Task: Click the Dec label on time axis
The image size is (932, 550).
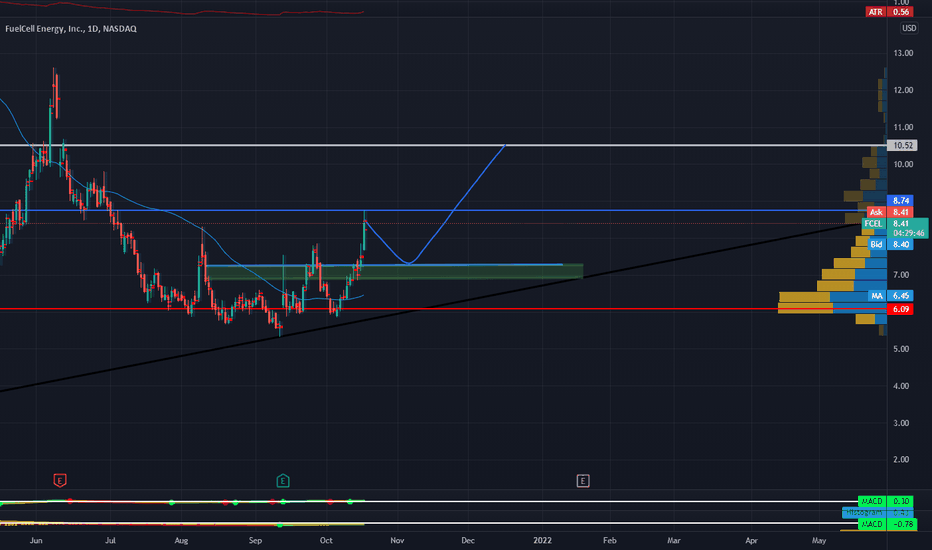Action: coord(468,540)
